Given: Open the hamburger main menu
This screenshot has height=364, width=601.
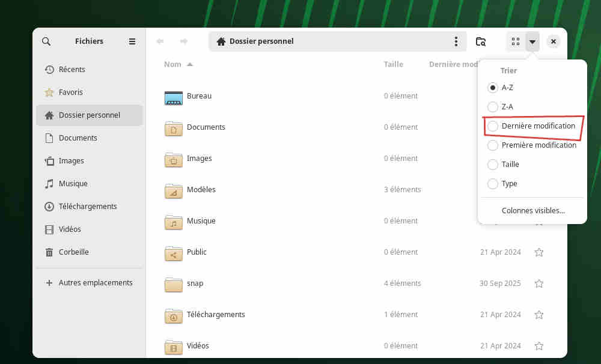Looking at the screenshot, I should (132, 41).
